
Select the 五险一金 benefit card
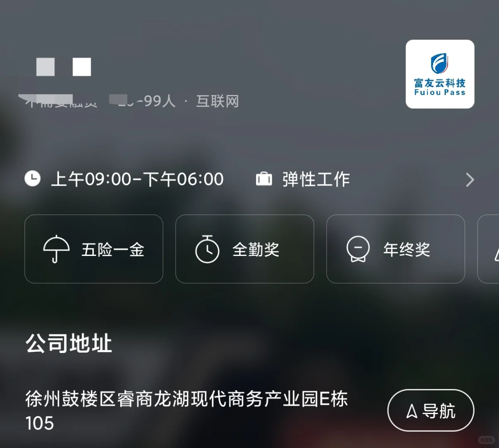[x=94, y=249]
